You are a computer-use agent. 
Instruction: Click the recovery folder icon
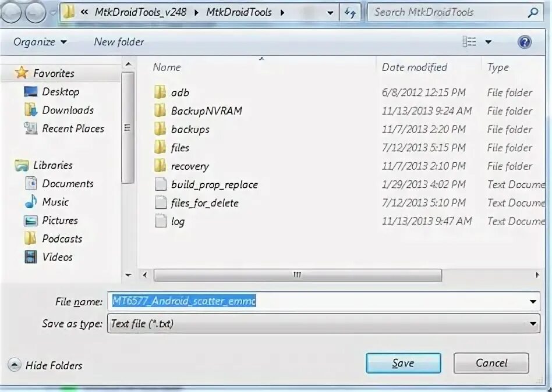160,166
